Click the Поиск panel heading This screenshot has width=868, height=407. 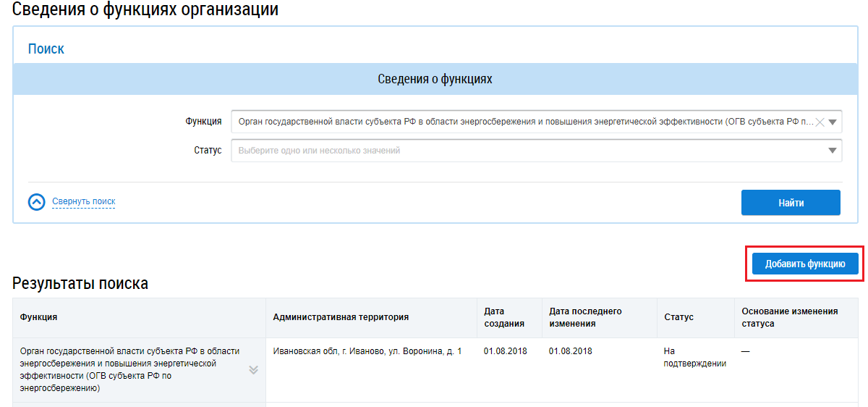point(46,49)
